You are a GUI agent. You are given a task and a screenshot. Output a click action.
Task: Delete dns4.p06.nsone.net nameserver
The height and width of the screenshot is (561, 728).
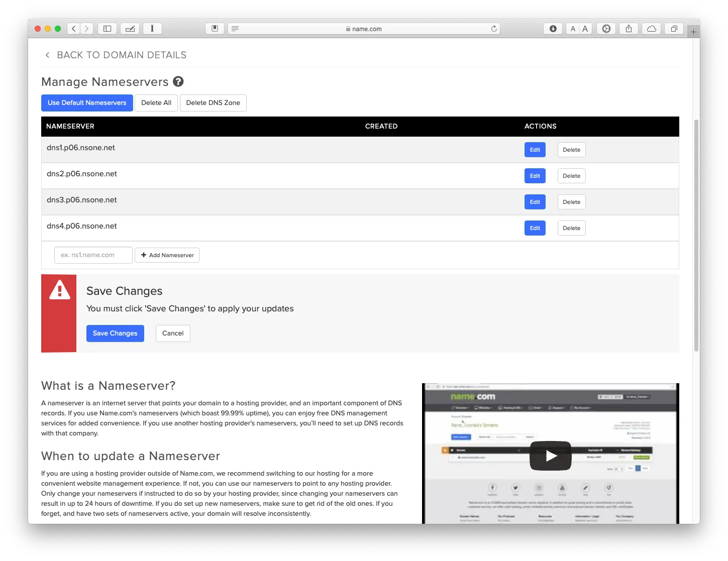click(572, 228)
